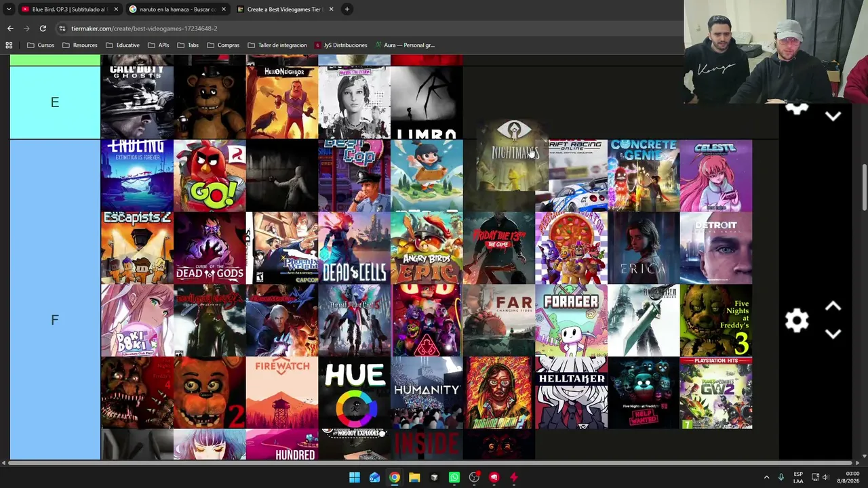Screen dimensions: 868x488
Task: Select the Helltaker game thumbnail
Action: [571, 393]
